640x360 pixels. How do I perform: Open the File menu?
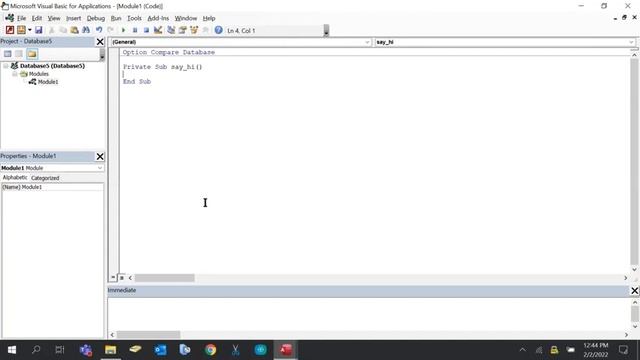tap(21, 18)
